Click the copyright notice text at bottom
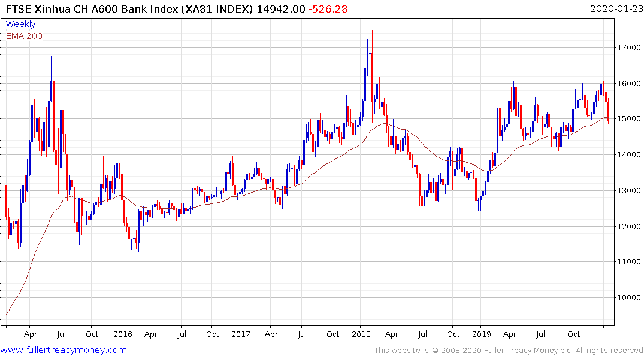644x359 pixels. (x=509, y=351)
